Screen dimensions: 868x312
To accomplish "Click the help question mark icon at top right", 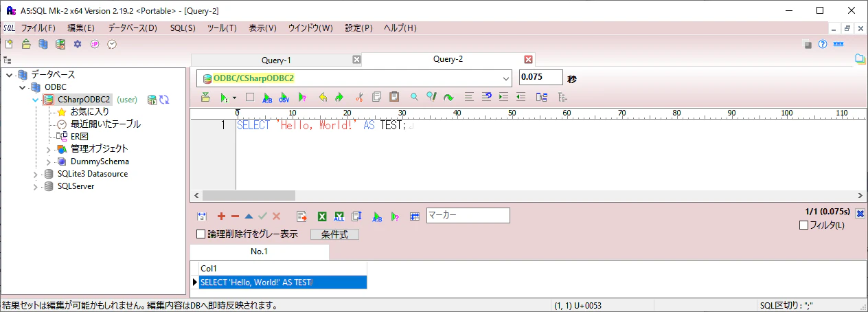I will (822, 44).
